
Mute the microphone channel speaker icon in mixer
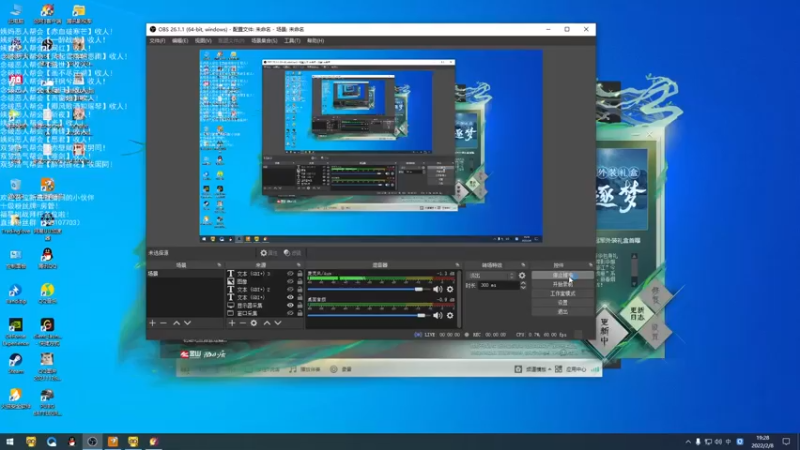point(437,289)
